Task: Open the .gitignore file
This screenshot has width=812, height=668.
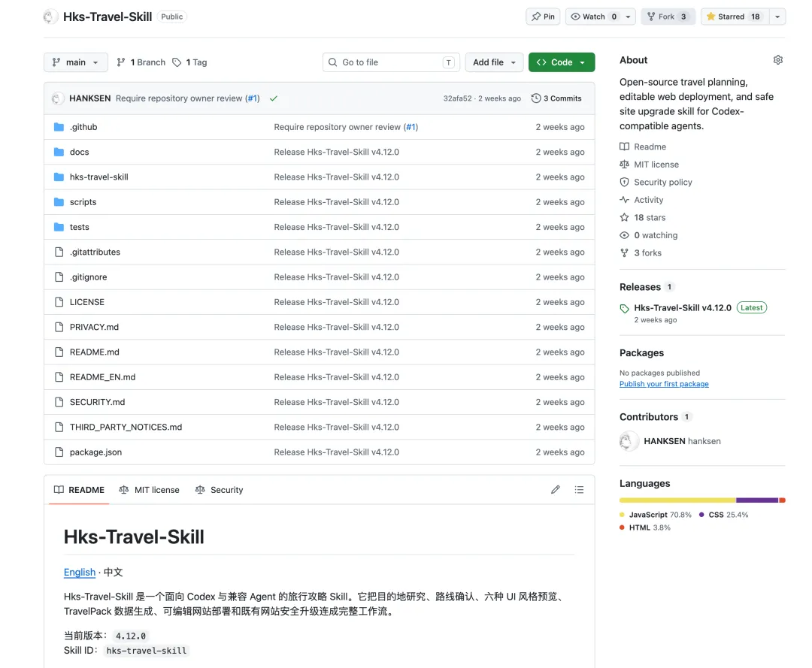Action: tap(89, 277)
